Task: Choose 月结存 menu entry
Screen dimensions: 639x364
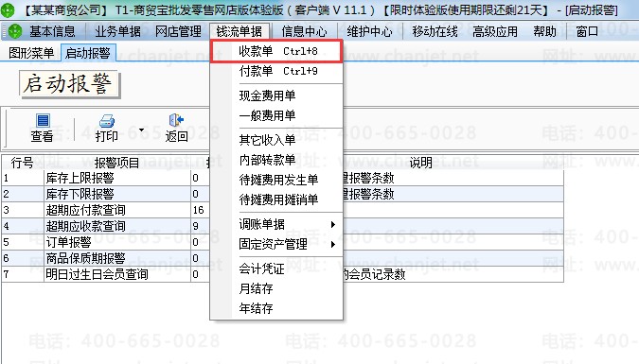Action: pos(276,288)
